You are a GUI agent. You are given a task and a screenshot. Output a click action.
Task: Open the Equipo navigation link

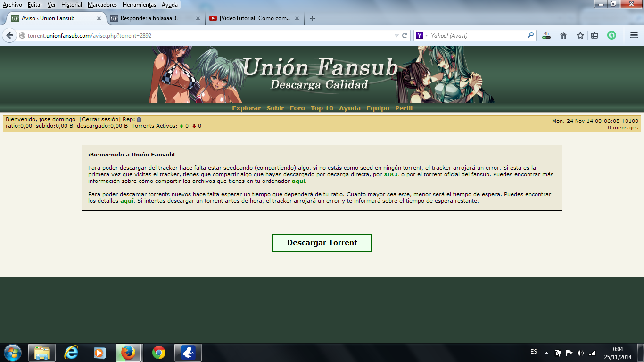[378, 108]
